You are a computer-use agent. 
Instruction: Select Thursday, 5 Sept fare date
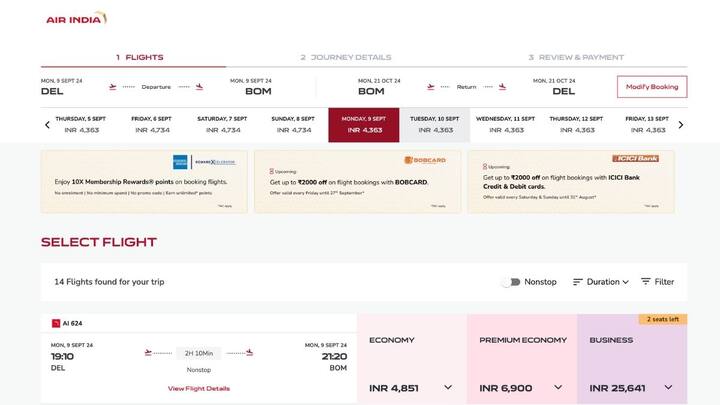click(x=80, y=125)
